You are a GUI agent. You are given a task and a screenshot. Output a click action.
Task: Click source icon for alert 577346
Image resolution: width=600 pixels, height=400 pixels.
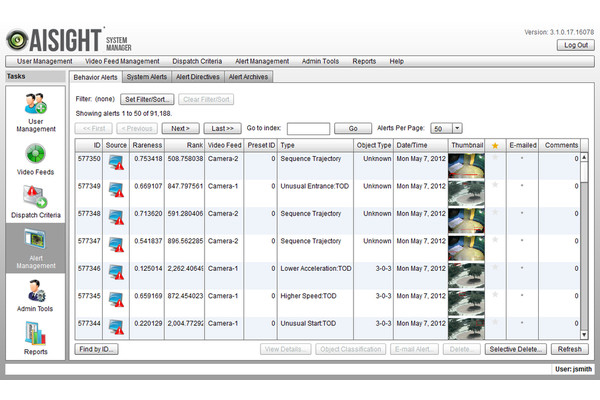tap(116, 273)
